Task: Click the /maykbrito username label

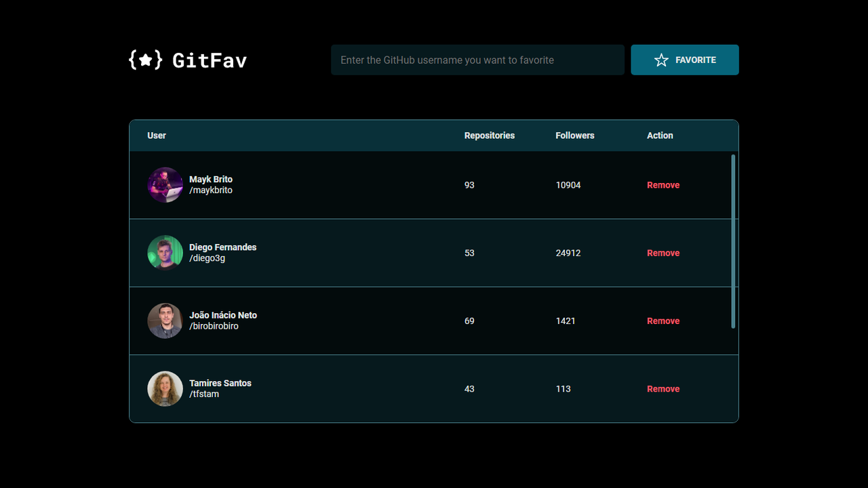Action: coord(210,190)
